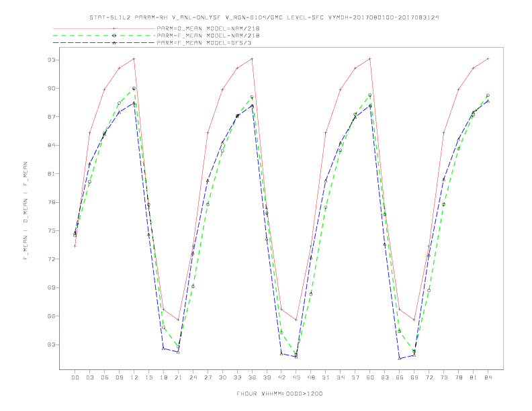
Task: Click the red solid legend line sample
Action: click(x=104, y=28)
